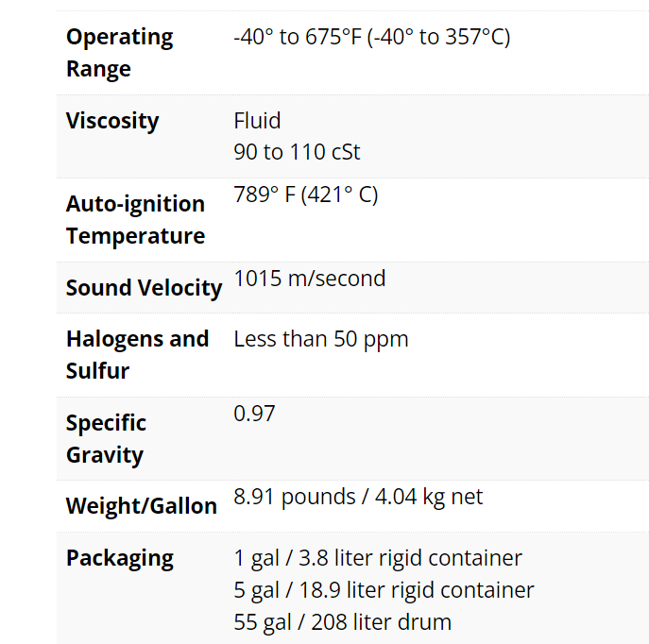
Task: Click the Auto-ignition Temperature label
Action: (135, 219)
